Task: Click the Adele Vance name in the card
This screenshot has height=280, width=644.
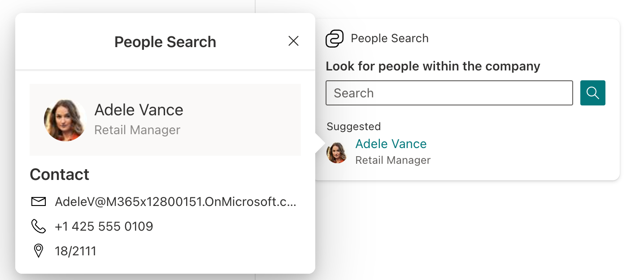Action: pos(139,110)
